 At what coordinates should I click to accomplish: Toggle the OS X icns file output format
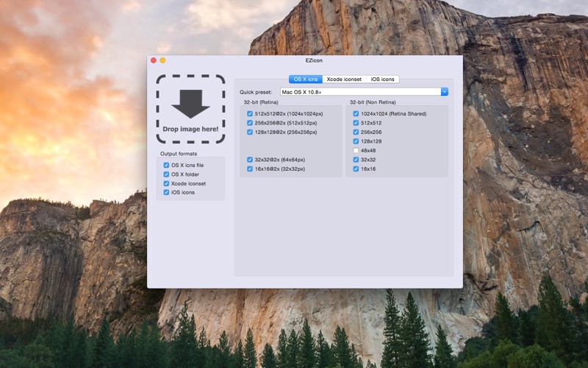pyautogui.click(x=166, y=165)
